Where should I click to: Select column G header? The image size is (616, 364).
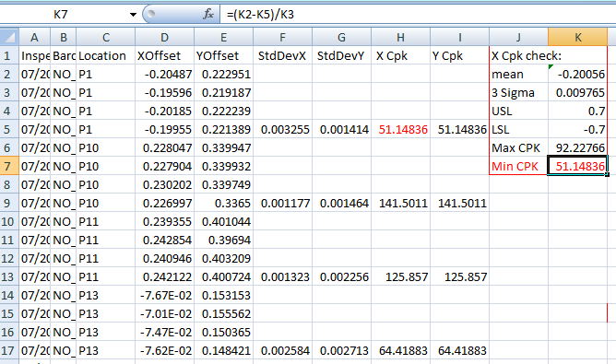coord(341,37)
